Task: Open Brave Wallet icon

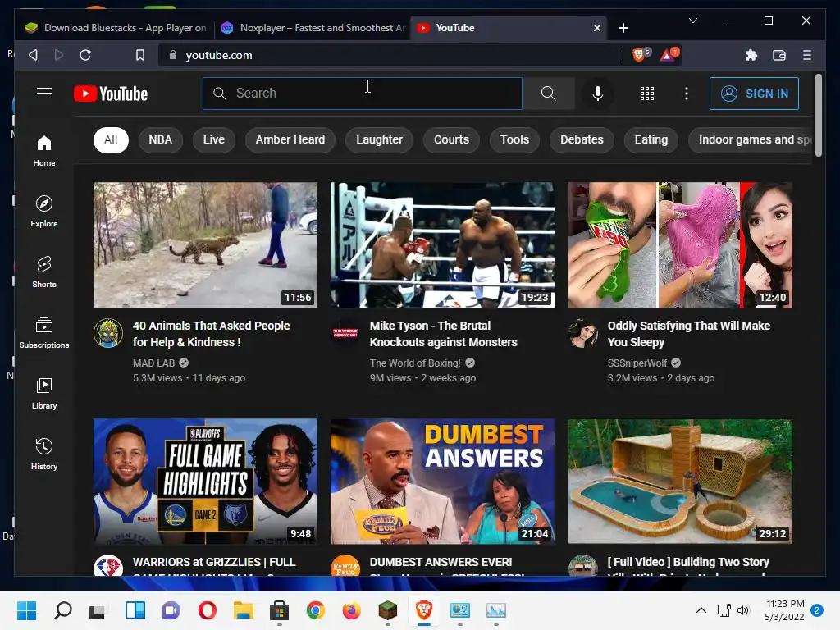Action: pyautogui.click(x=779, y=55)
